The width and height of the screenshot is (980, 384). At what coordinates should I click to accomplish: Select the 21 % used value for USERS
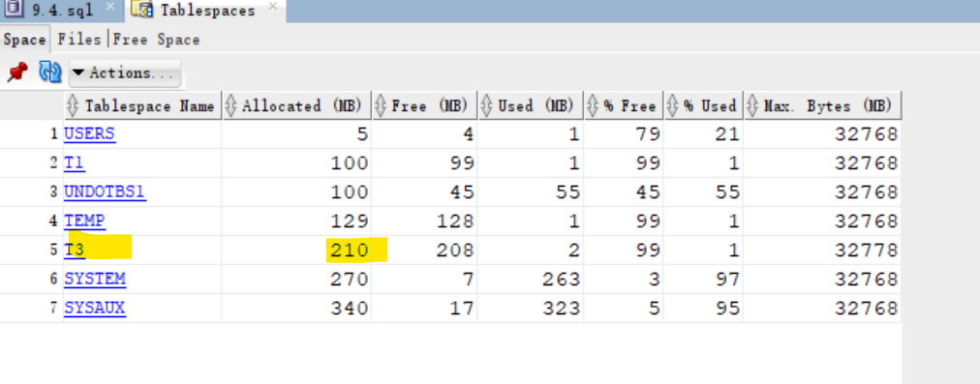[x=727, y=134]
